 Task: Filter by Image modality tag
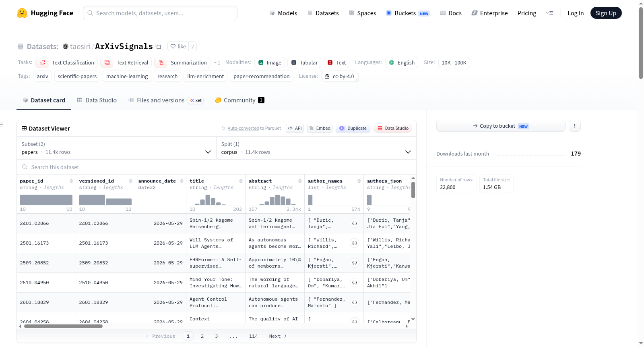270,62
